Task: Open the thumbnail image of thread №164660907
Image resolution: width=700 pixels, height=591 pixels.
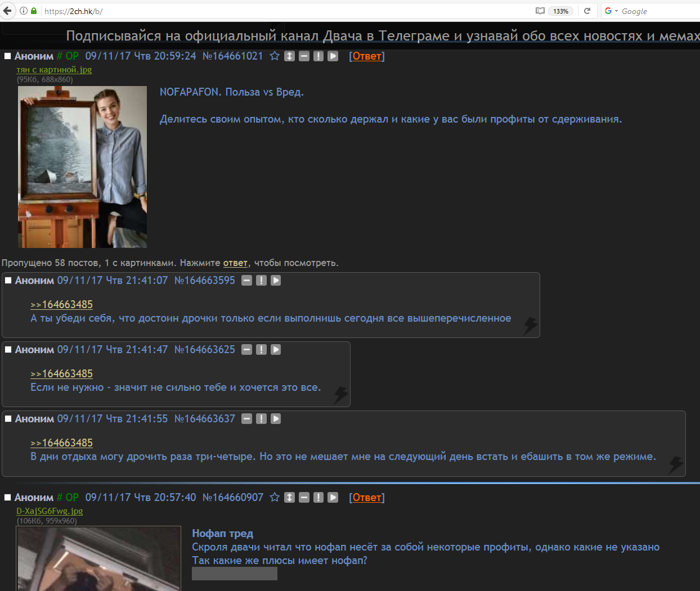Action: click(99, 558)
